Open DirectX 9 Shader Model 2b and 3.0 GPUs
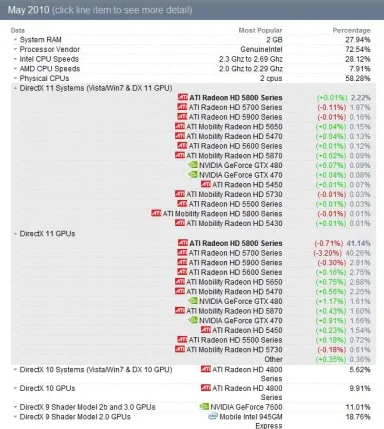 pyautogui.click(x=87, y=407)
